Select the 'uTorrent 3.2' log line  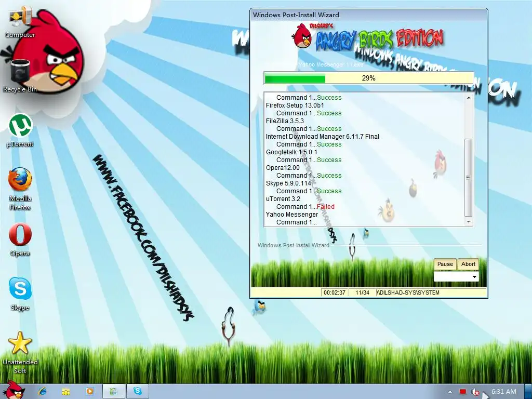(x=283, y=199)
